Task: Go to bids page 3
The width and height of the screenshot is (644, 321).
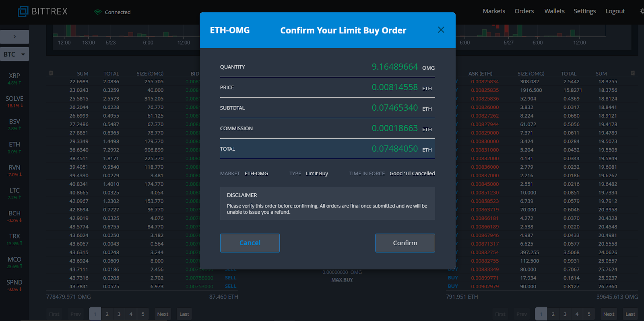Action: (119, 314)
